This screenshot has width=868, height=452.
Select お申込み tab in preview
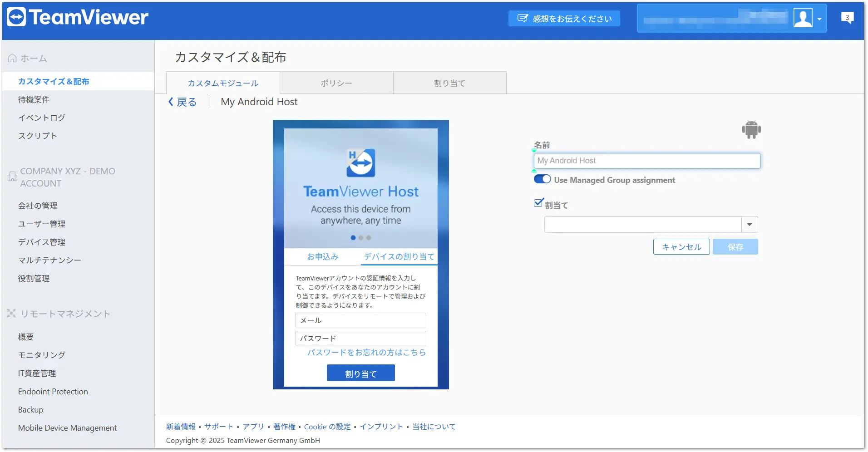pyautogui.click(x=323, y=256)
